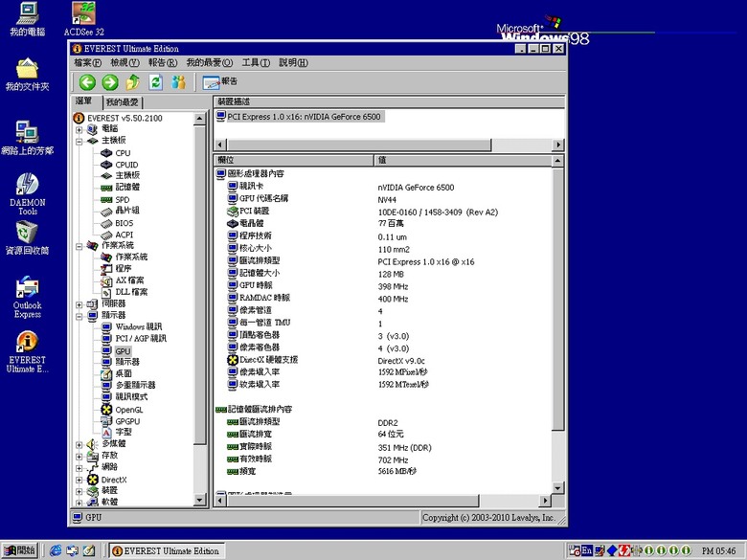747x560 pixels.
Task: Click details pane scroll-down arrow
Action: [x=558, y=487]
